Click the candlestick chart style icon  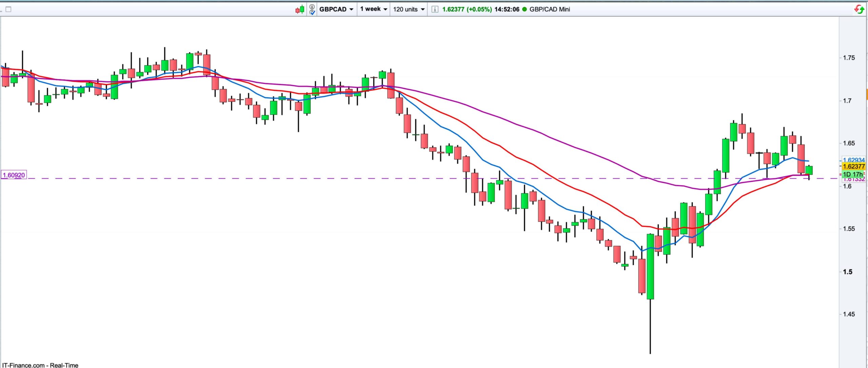pyautogui.click(x=300, y=9)
